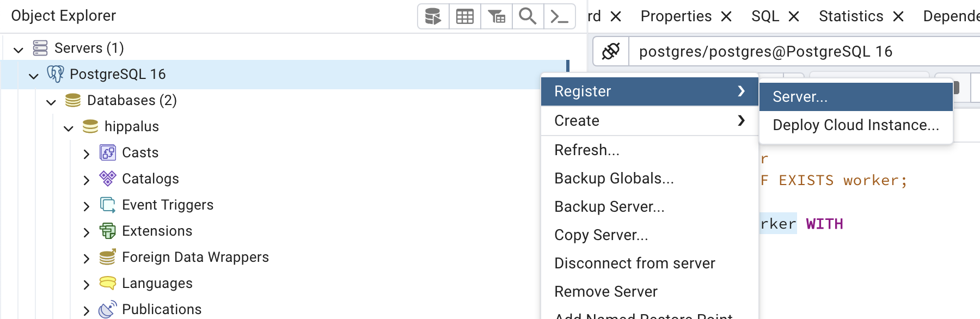Click the hippalus database icon
The width and height of the screenshot is (980, 319).
[x=90, y=126]
